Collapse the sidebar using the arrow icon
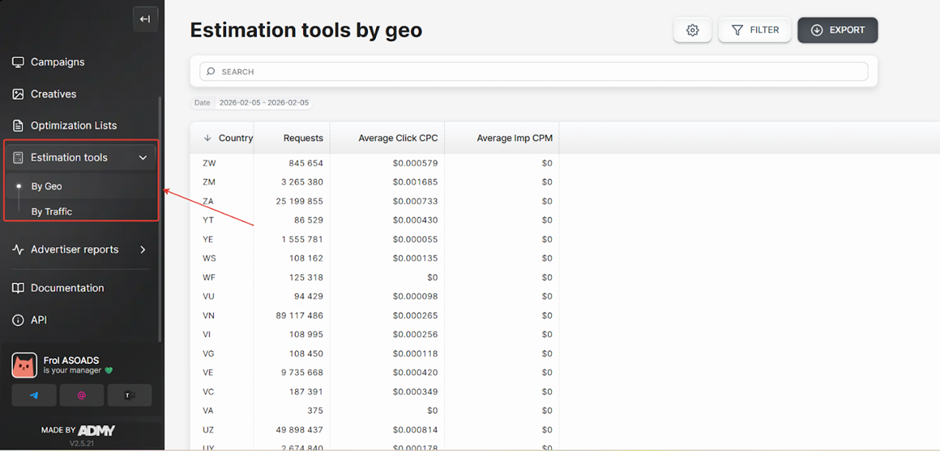Viewport: 940px width, 451px height. pos(145,19)
